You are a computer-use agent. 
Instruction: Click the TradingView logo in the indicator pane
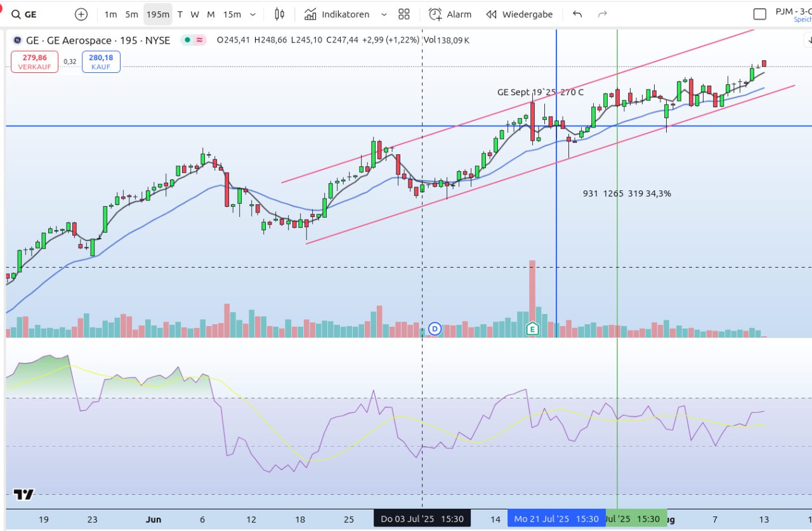pos(24,494)
